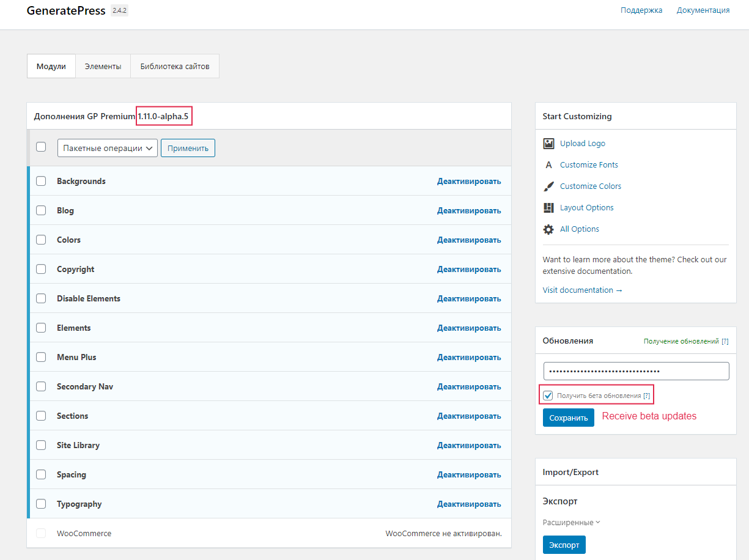
Task: Tick the Backgrounds module checkbox
Action: (x=41, y=181)
